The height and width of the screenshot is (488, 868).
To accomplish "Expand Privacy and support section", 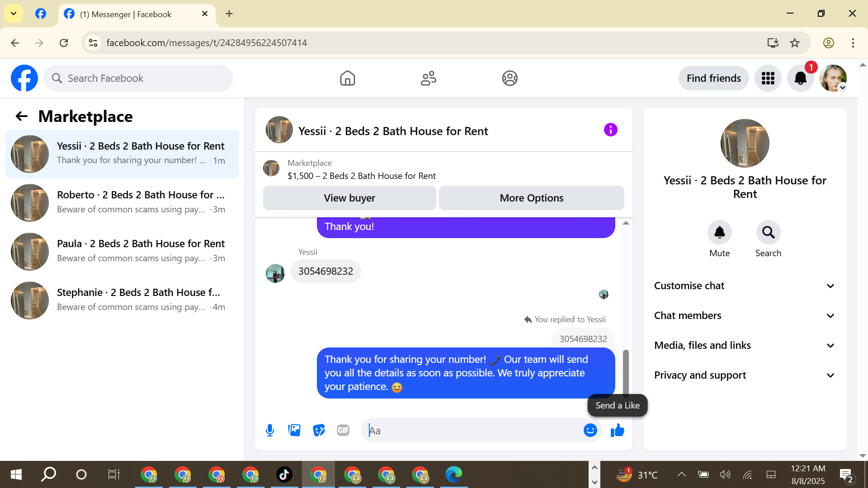I will pos(745,375).
